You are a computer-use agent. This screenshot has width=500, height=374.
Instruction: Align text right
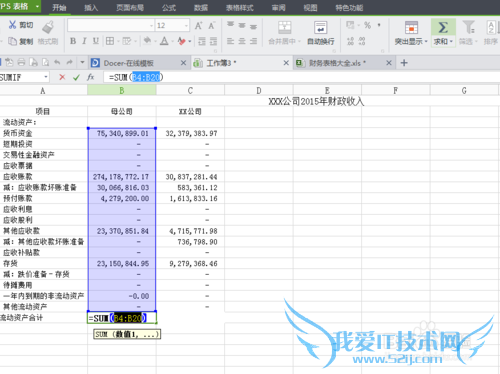(253, 41)
